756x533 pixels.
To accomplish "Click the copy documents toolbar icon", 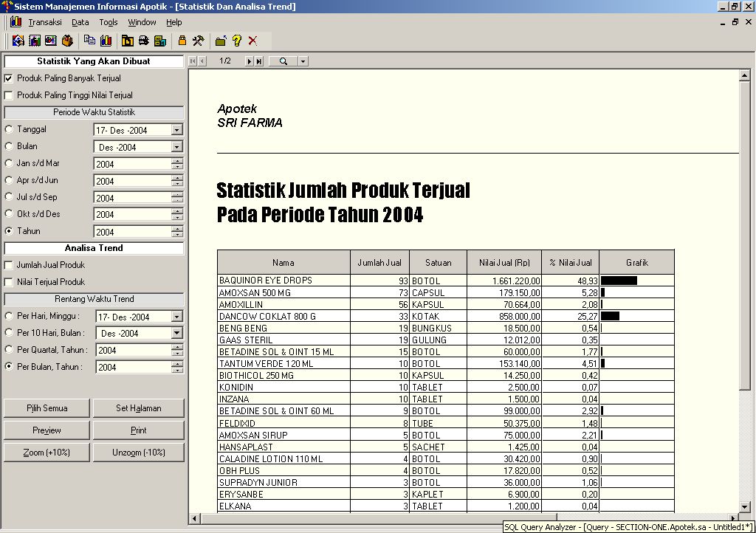I will click(89, 41).
